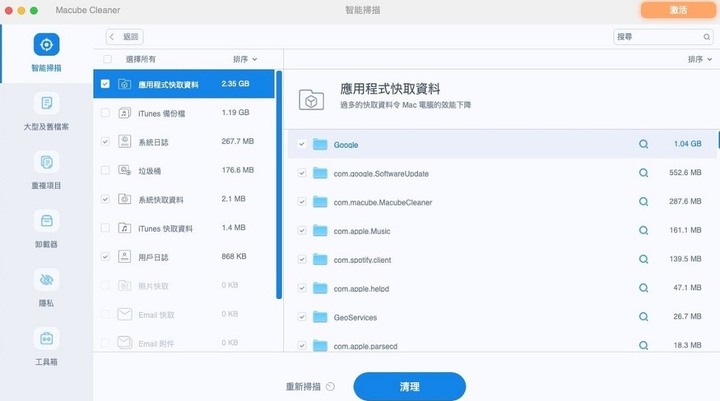Click the 返回 back button
This screenshot has height=401, width=720.
[124, 37]
